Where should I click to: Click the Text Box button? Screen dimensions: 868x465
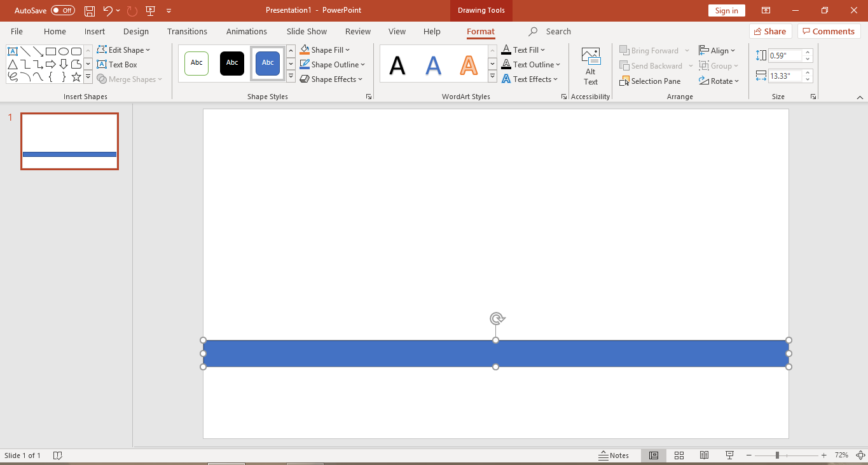click(x=117, y=65)
